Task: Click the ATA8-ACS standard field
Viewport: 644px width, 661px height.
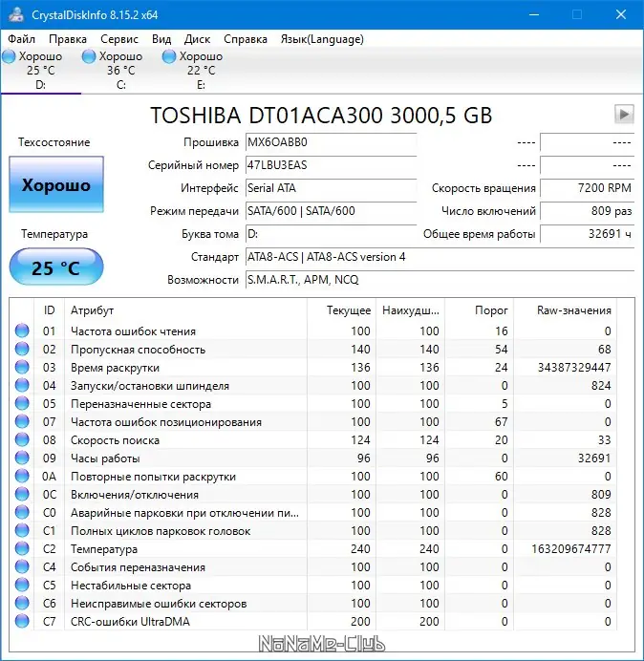Action: tap(440, 257)
